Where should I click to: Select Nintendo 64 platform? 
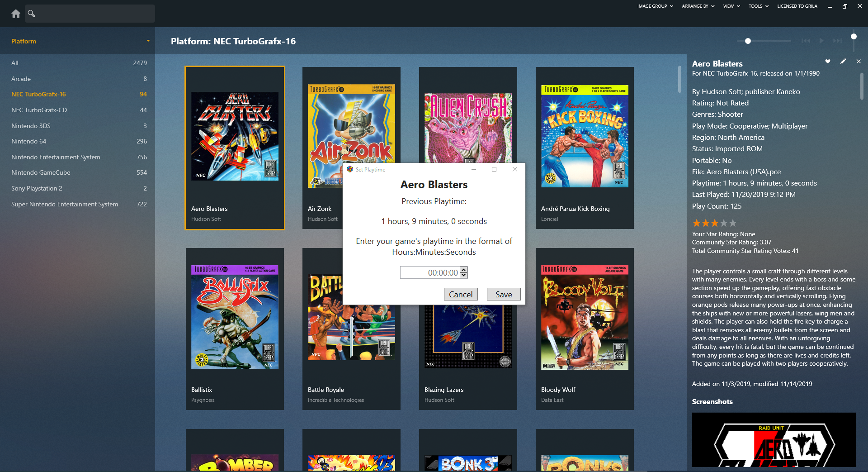[x=78, y=141]
